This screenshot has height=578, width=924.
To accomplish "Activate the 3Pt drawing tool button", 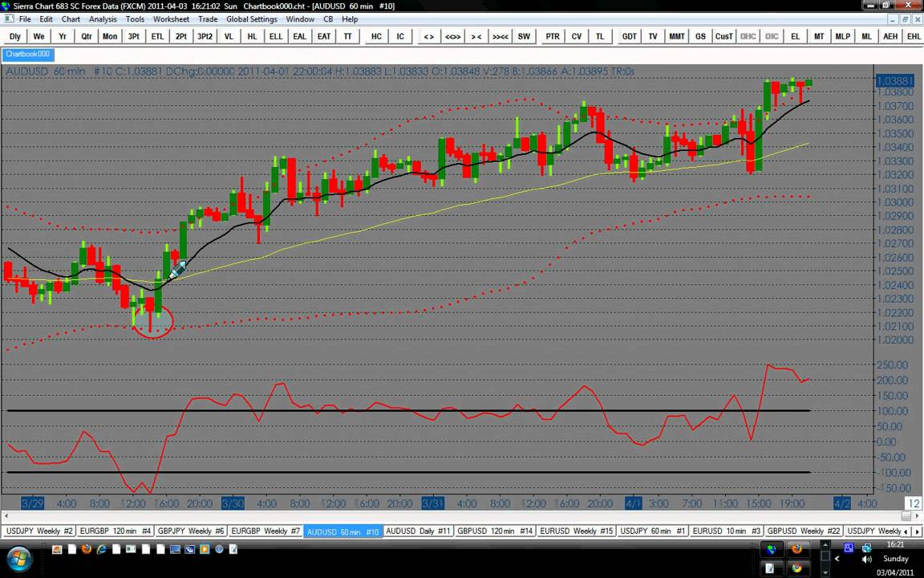I will [134, 37].
